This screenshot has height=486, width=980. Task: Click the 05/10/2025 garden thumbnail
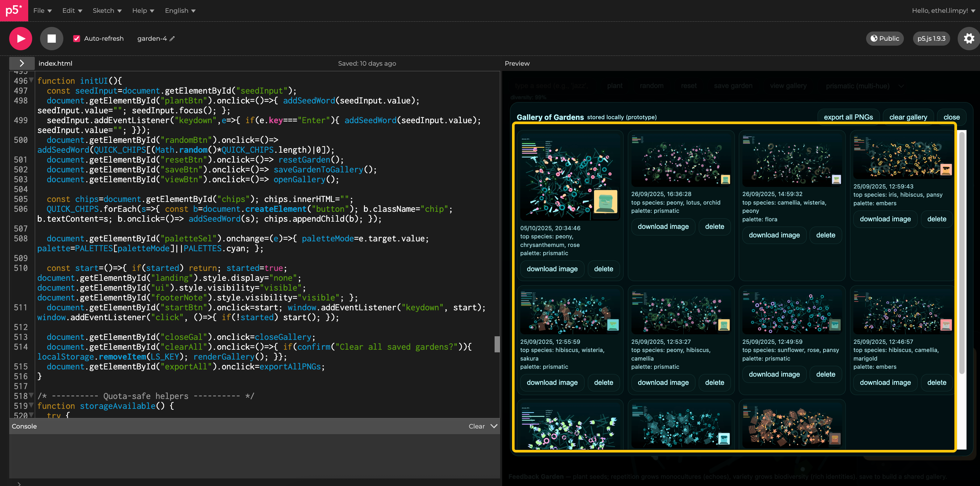click(x=569, y=177)
